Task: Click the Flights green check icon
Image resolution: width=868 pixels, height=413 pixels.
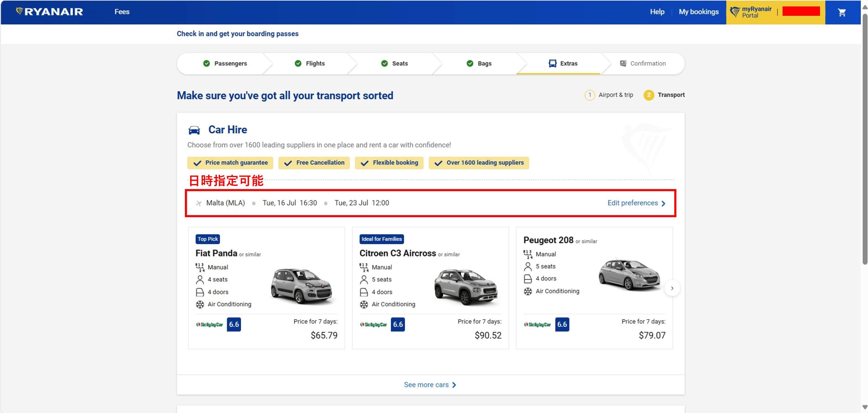Action: point(298,64)
